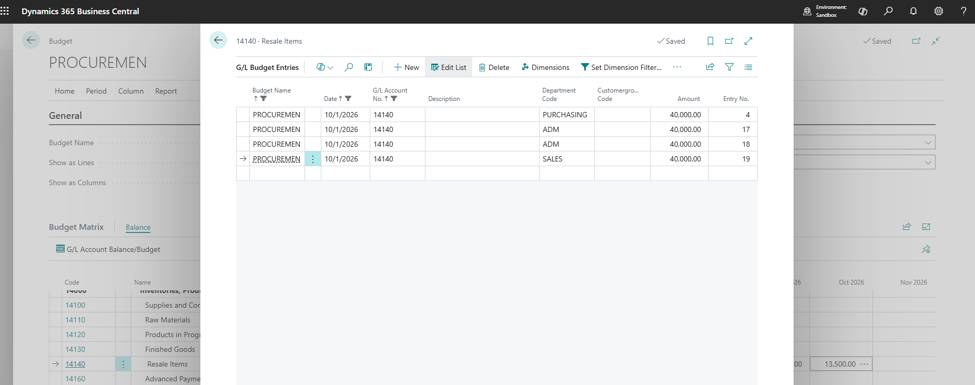Open account 14140 link in matrix
The width and height of the screenshot is (975, 385).
[x=75, y=364]
